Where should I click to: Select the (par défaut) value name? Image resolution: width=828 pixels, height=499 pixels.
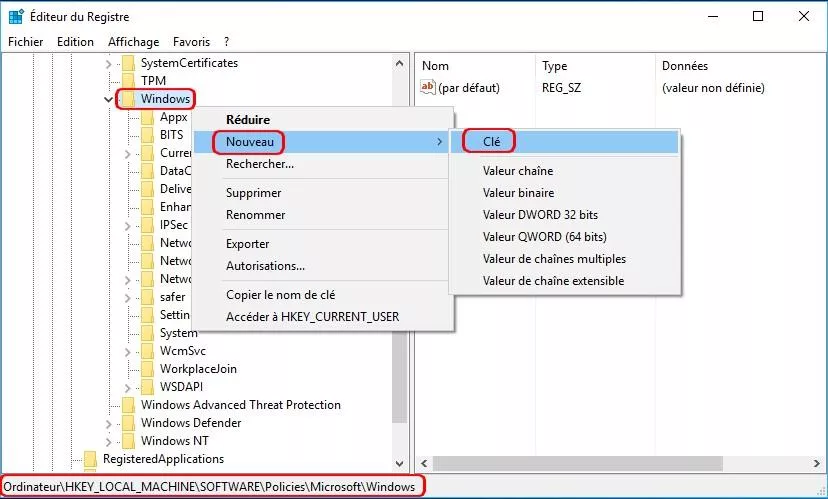[469, 88]
